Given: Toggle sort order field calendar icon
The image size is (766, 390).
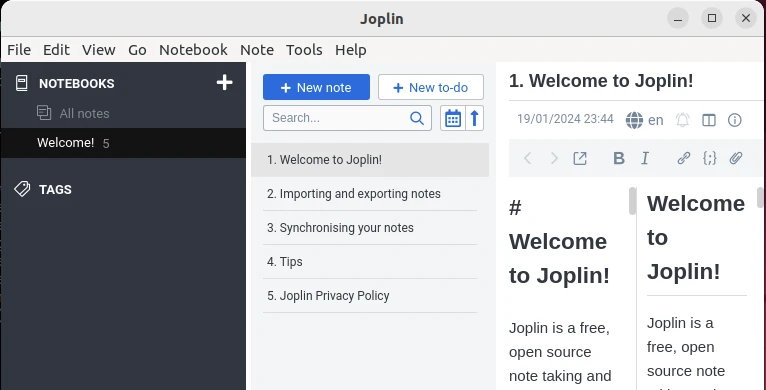Looking at the screenshot, I should pos(453,118).
